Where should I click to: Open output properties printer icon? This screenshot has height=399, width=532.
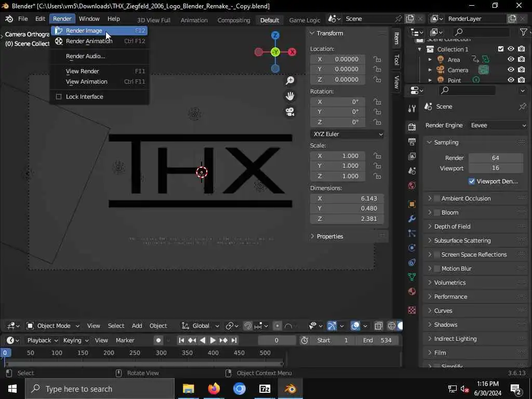click(x=412, y=141)
